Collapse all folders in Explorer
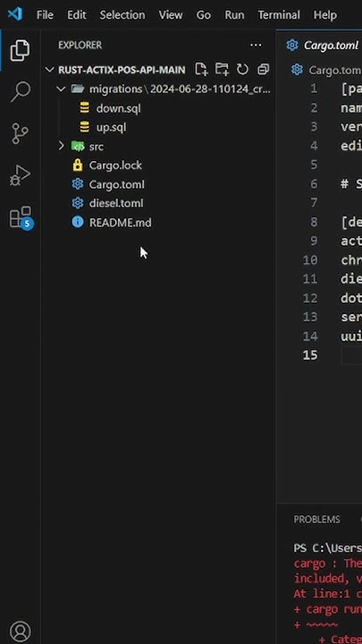Viewport: 362px width, 644px height. tap(263, 70)
